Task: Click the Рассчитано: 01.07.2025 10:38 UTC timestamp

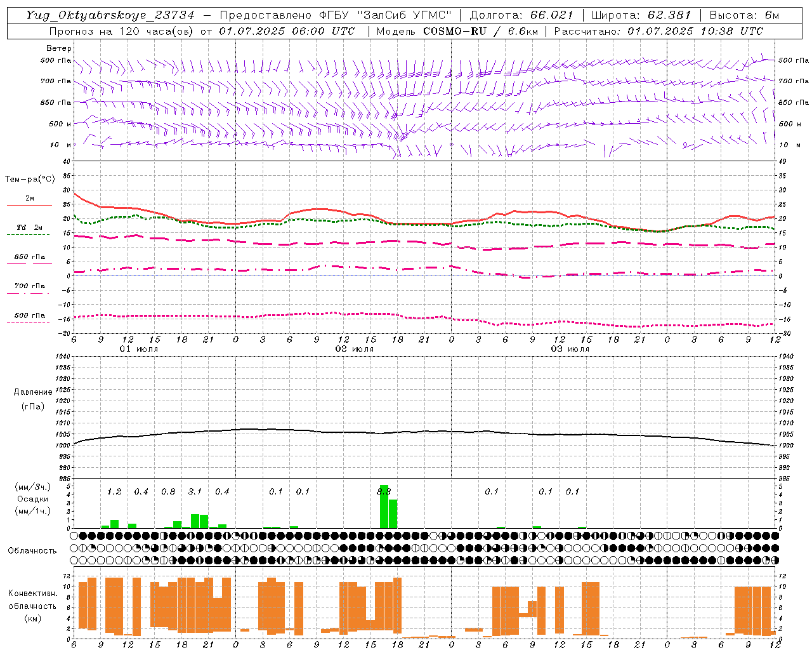Action: [658, 31]
